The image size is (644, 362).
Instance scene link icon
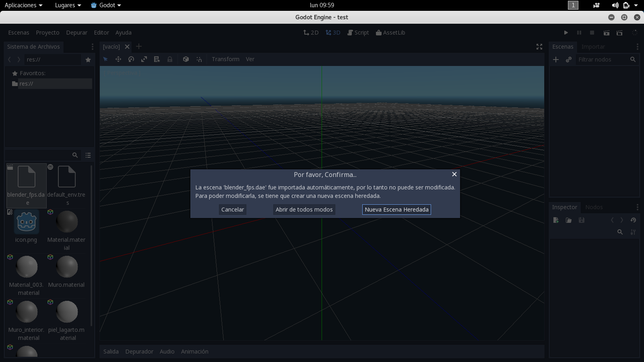point(569,60)
